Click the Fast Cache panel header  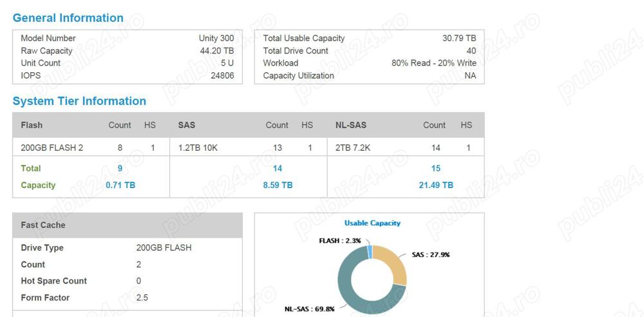point(43,225)
